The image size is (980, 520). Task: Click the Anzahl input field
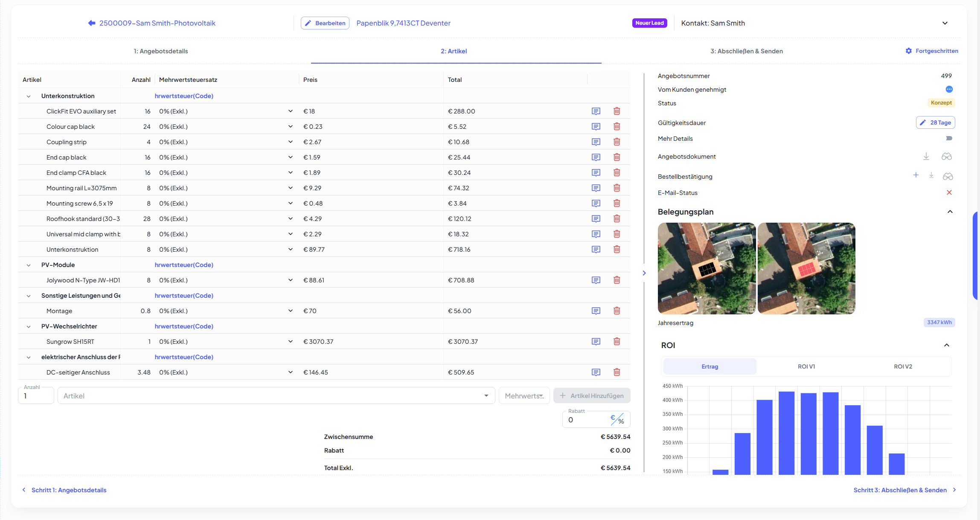coord(36,395)
